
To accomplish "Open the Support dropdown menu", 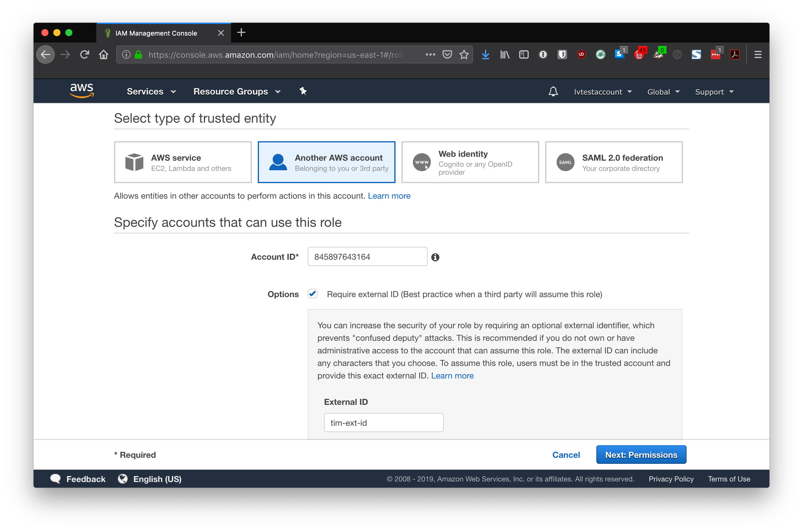I will point(714,92).
